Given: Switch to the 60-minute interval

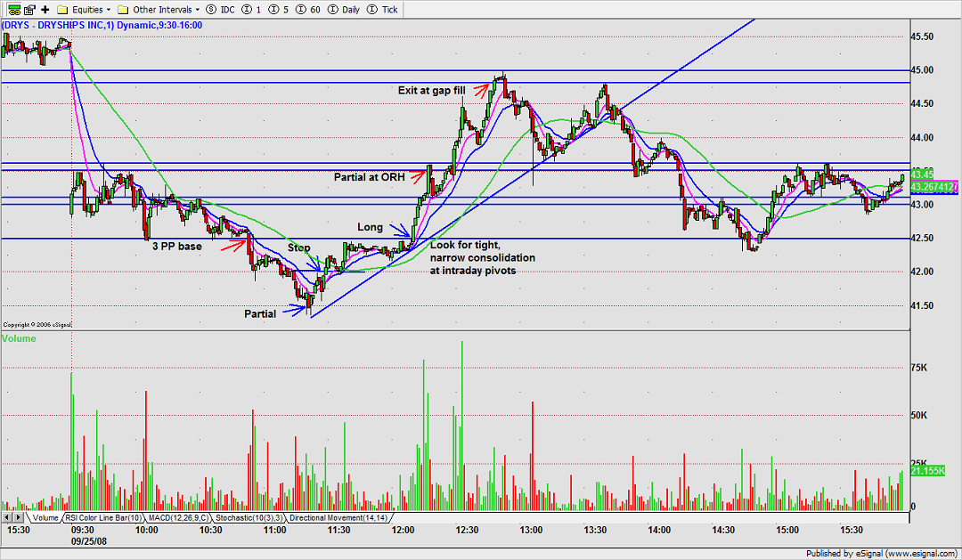Looking at the screenshot, I should tap(308, 9).
